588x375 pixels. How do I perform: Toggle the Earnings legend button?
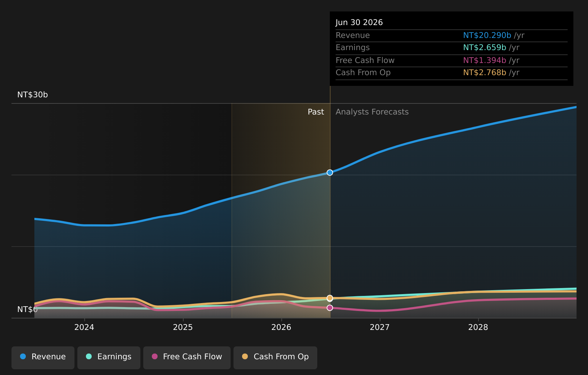pyautogui.click(x=109, y=357)
